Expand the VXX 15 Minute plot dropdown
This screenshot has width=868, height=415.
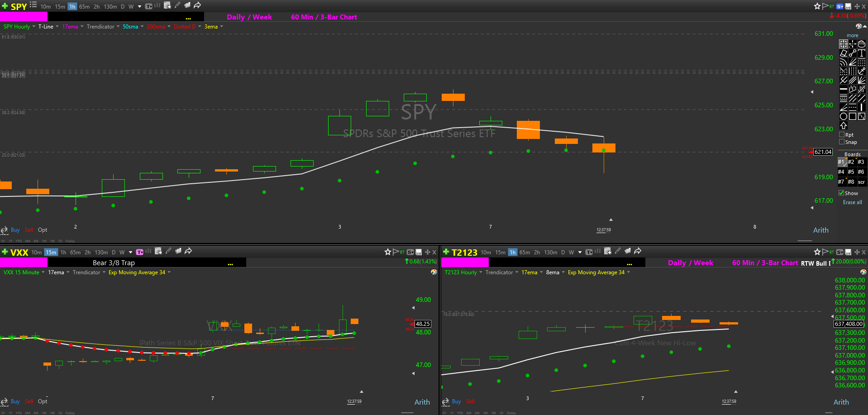click(x=43, y=272)
